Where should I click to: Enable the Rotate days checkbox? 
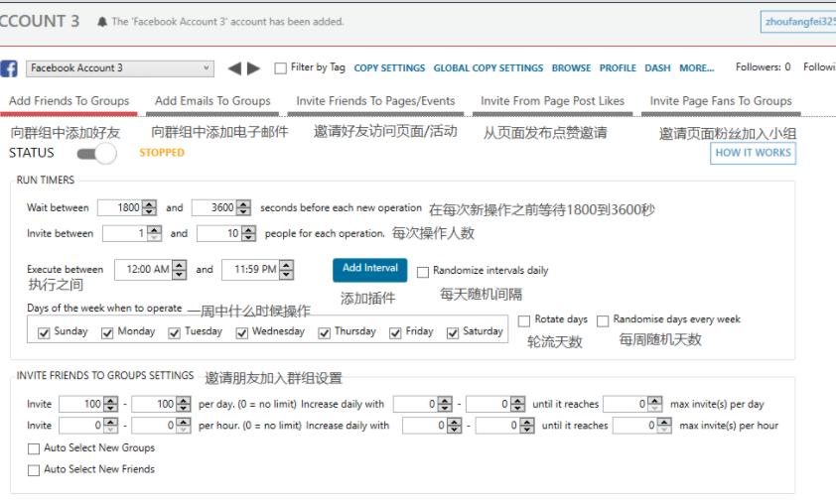(x=524, y=320)
